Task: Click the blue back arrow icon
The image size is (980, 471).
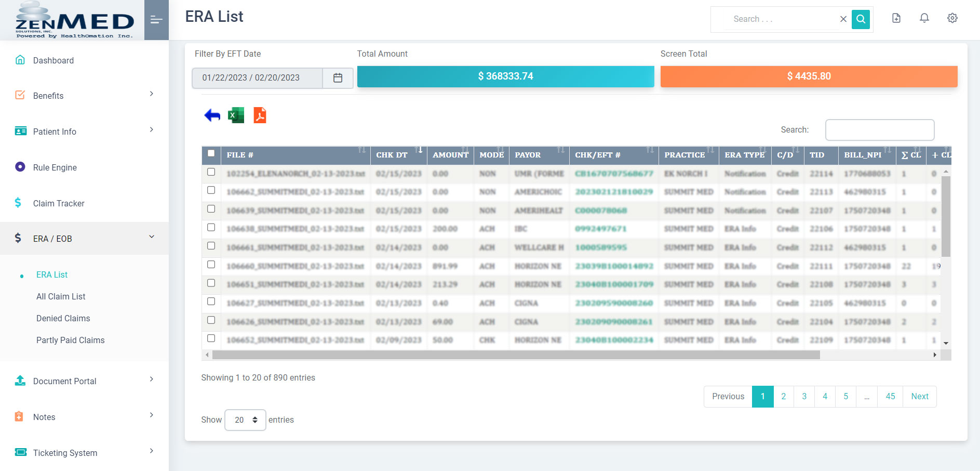Action: pos(212,115)
